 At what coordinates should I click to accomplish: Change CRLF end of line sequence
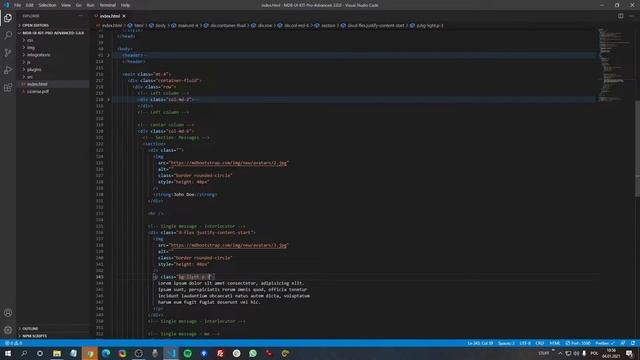tap(540, 343)
